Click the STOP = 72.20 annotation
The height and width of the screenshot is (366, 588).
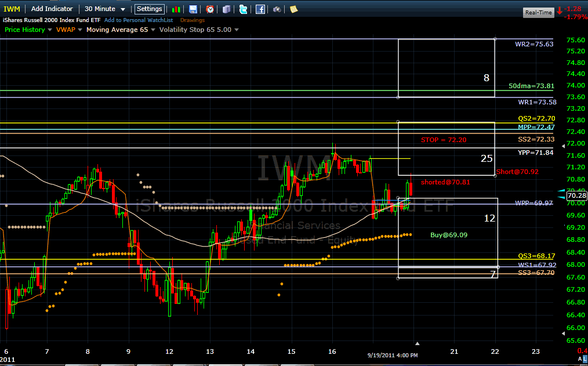point(444,140)
